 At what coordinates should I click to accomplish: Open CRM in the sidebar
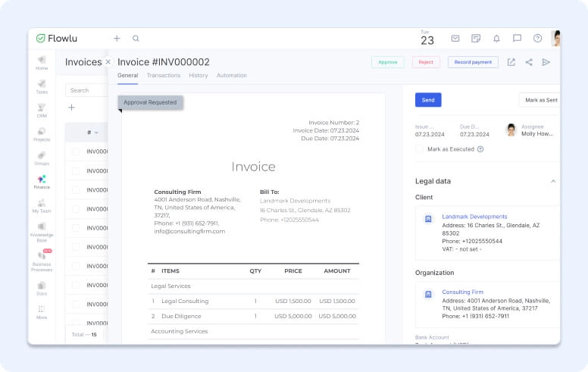[42, 111]
